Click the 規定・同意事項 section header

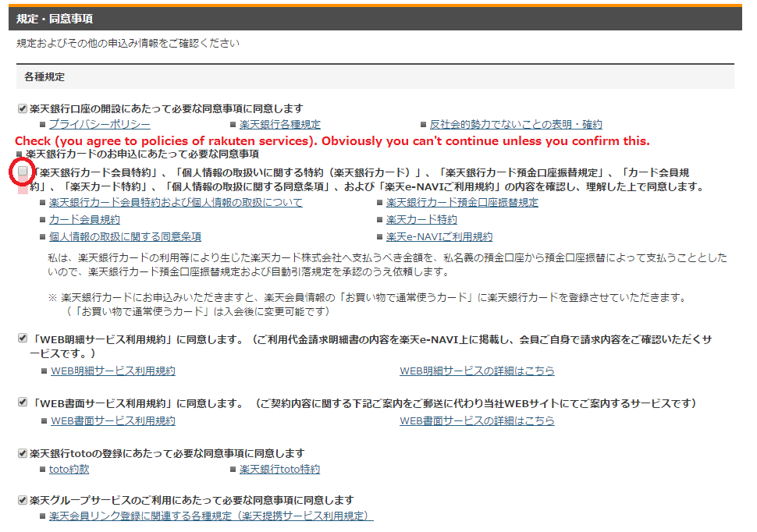pyautogui.click(x=375, y=19)
